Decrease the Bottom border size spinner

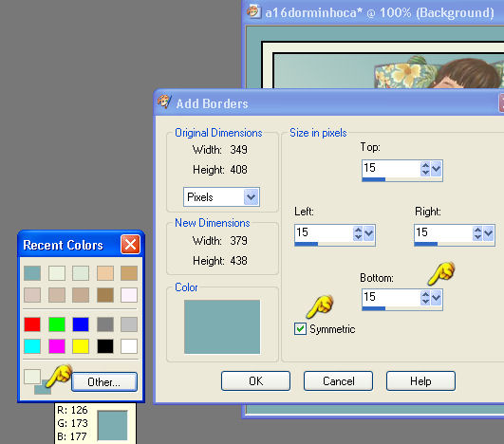tap(425, 302)
